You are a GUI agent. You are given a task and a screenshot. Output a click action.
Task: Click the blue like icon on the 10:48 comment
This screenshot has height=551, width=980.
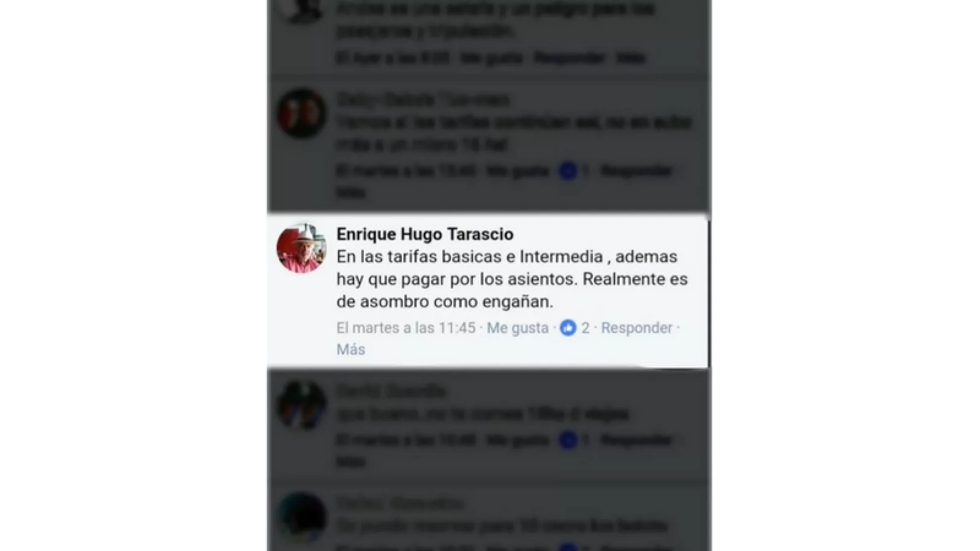click(x=568, y=440)
